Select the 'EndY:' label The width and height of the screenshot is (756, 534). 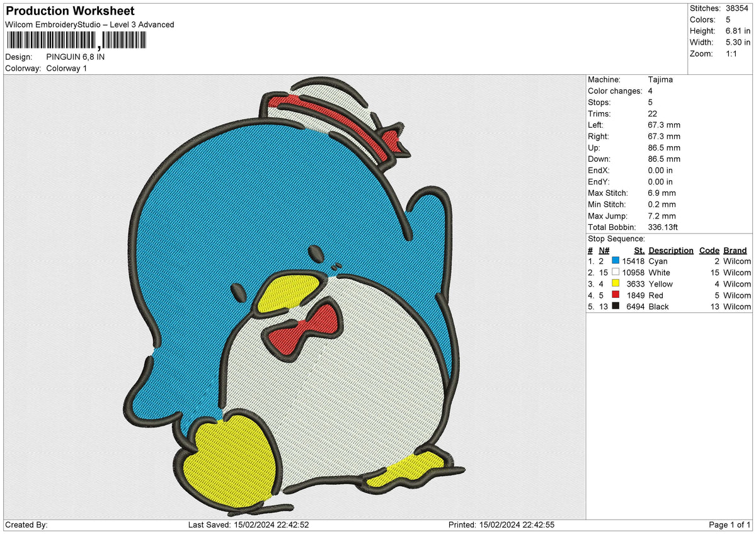click(x=598, y=181)
